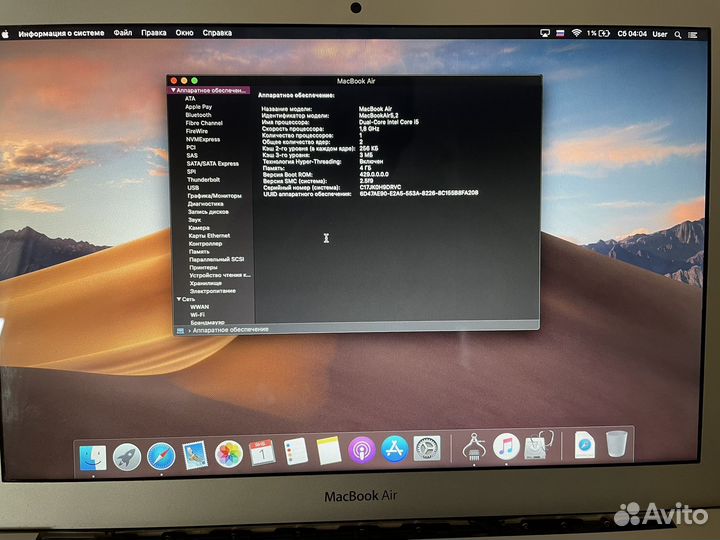The height and width of the screenshot is (540, 720).
Task: Select FireWire in the sidebar
Action: 197,131
